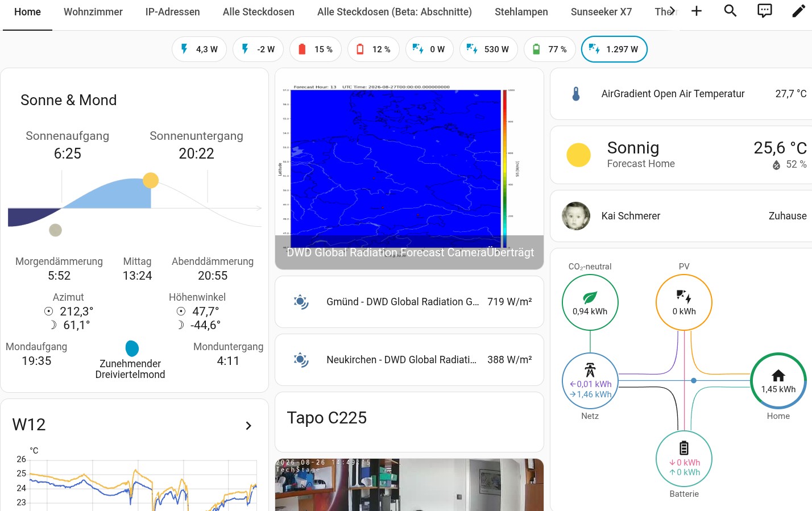This screenshot has width=812, height=511.
Task: Open the -2 W power badge
Action: [258, 49]
